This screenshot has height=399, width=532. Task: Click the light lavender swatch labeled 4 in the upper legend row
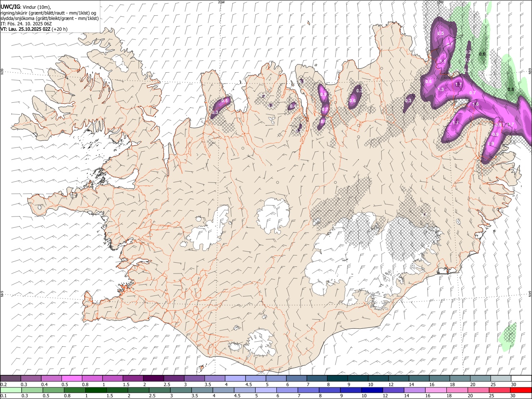(235, 379)
